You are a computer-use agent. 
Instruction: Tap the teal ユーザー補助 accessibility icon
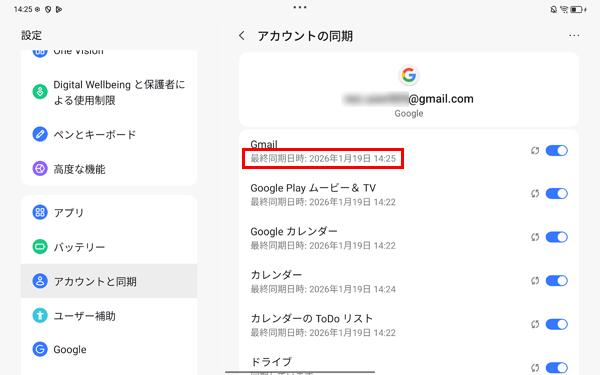(40, 316)
